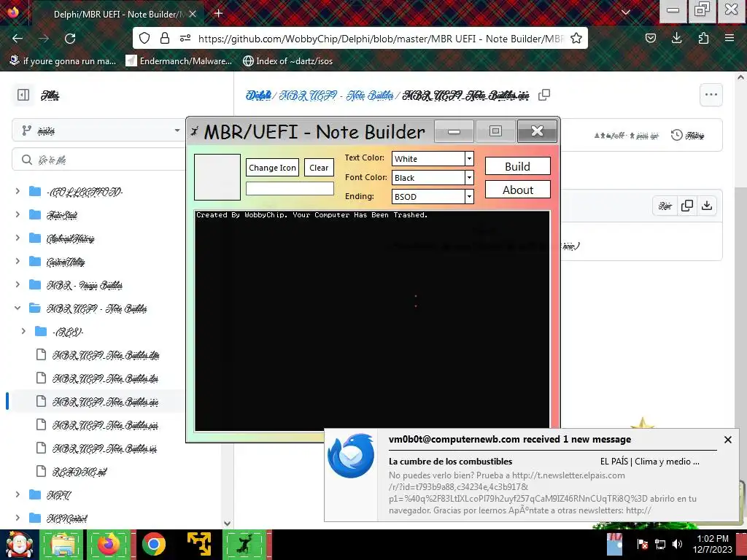Open Firefox extensions puzzle icon
The height and width of the screenshot is (560, 747).
click(x=703, y=38)
